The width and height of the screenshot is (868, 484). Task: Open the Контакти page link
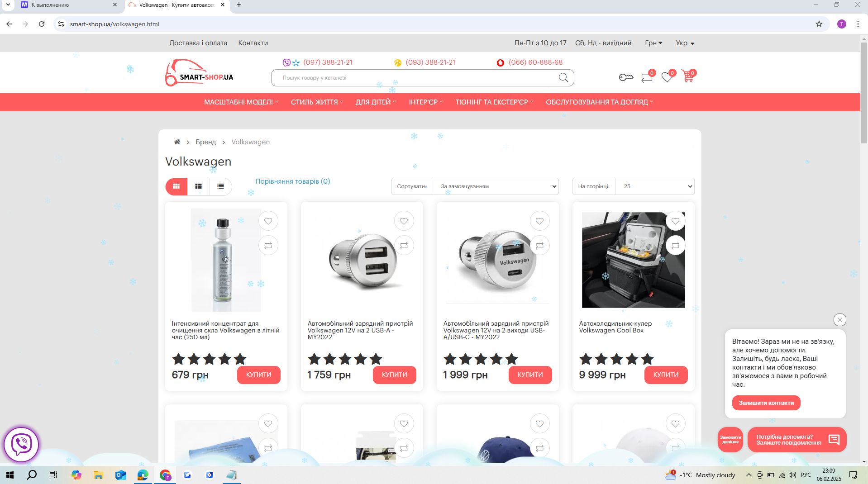tap(253, 43)
